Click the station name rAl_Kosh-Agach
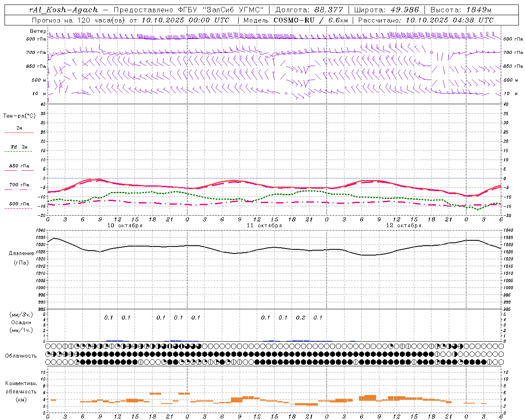Image resolution: width=525 pixels, height=420 pixels. (x=64, y=10)
